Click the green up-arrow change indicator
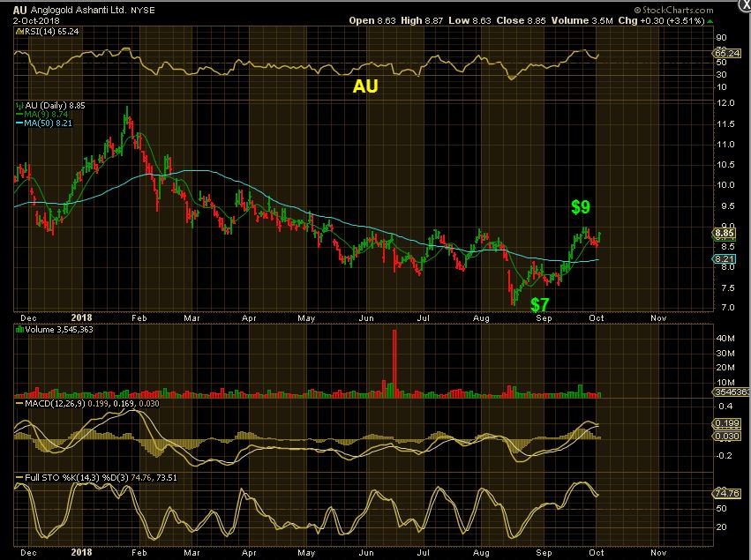 [x=710, y=21]
